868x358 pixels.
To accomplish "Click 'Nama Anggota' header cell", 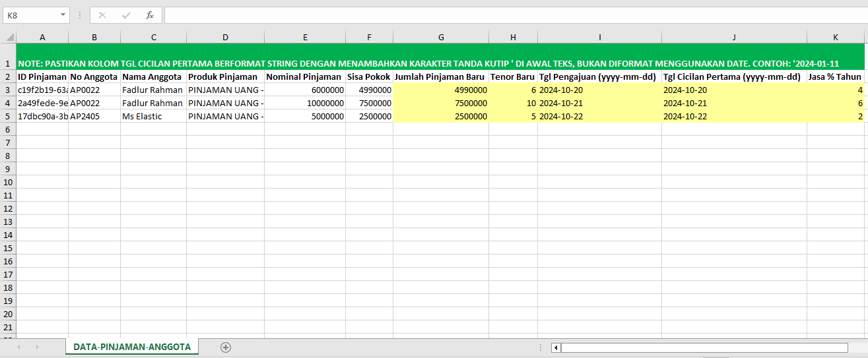I will coord(154,76).
